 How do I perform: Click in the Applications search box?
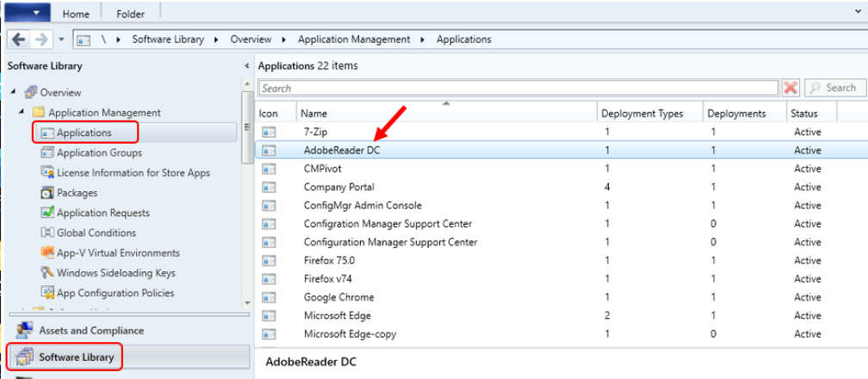click(518, 88)
